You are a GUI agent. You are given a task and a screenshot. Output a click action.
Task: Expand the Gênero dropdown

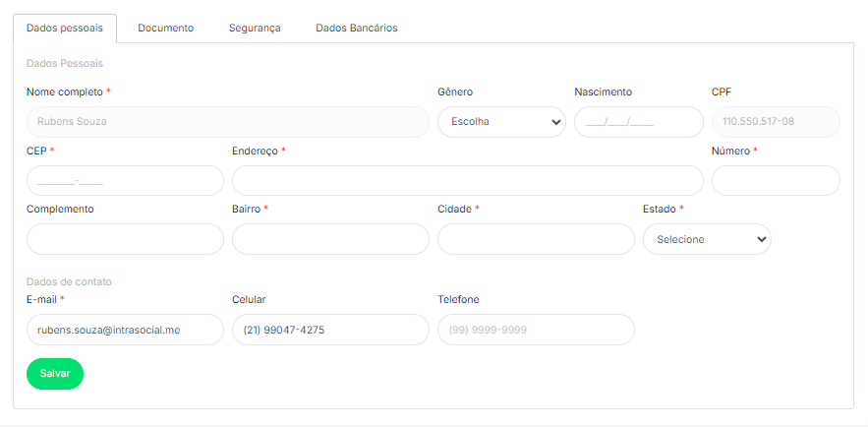pyautogui.click(x=501, y=122)
